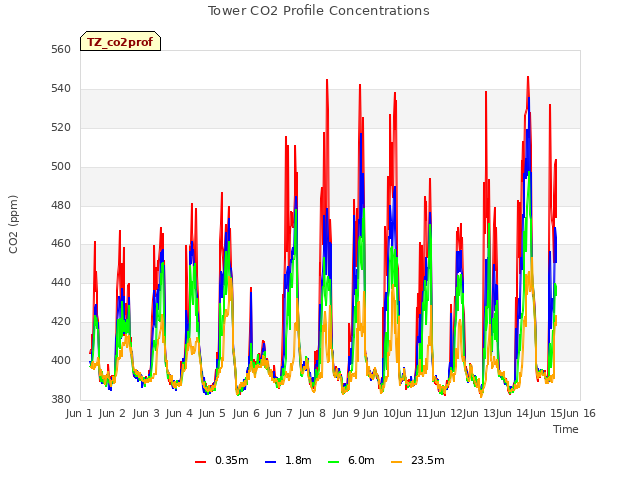This screenshot has width=640, height=480.
Task: Click the Jun 14 x-axis tick label
Action: click(512, 413)
